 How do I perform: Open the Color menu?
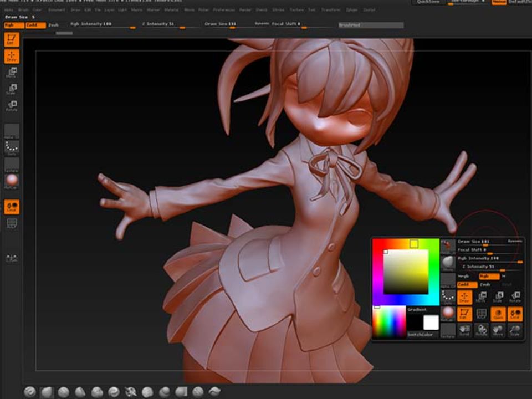(37, 10)
